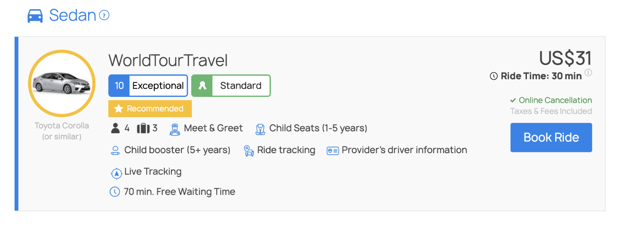This screenshot has width=644, height=242.
Task: Click the Toyota Corolla car thumbnail
Action: click(x=62, y=83)
